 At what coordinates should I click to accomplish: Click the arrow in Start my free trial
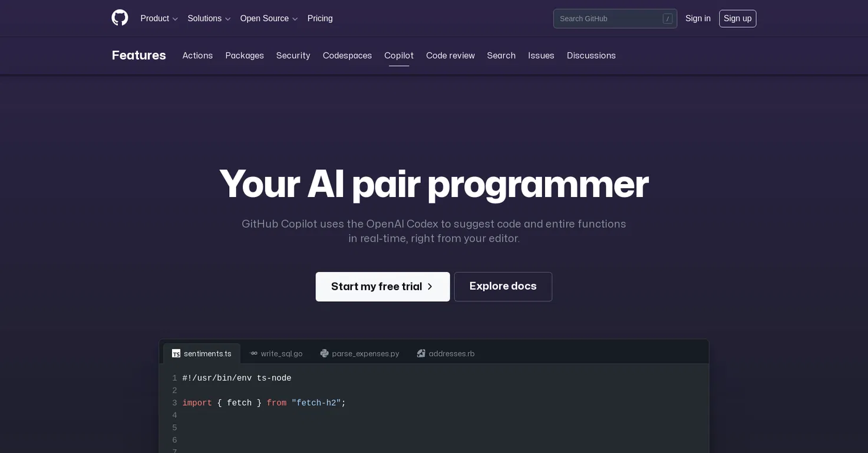430,287
